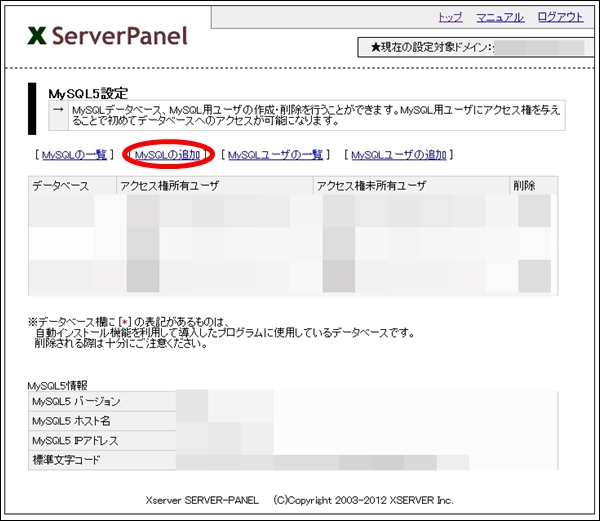Click the Xserver SERVER-PANEL copyright footer text
The width and height of the screenshot is (600, 521).
click(x=299, y=500)
